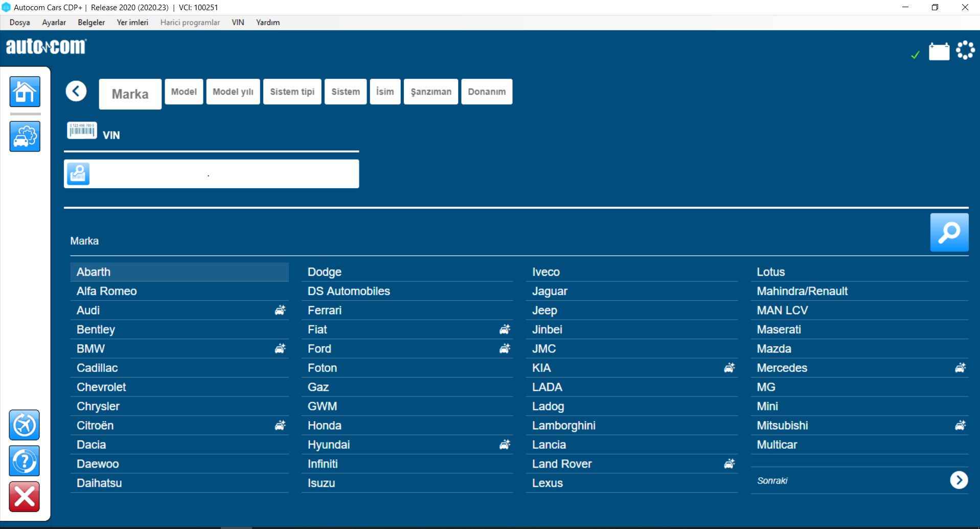Choose Alfa Romeo from brand list
This screenshot has height=529, width=980.
[x=106, y=291]
